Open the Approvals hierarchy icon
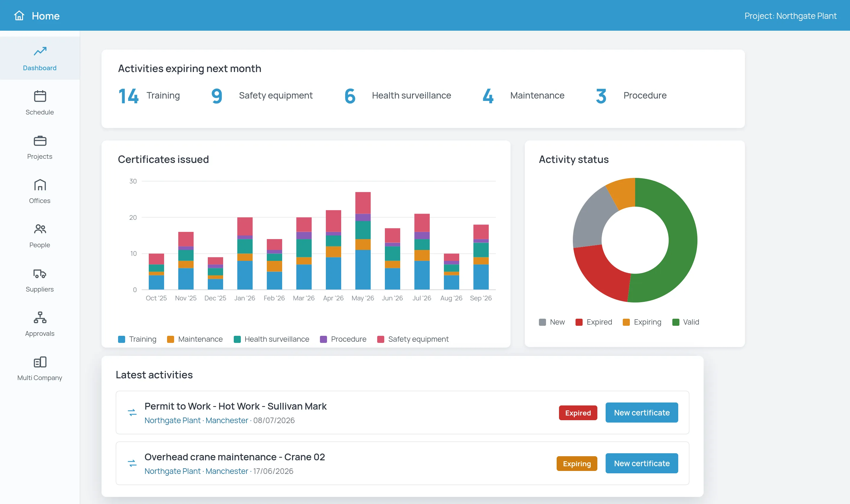 (40, 318)
